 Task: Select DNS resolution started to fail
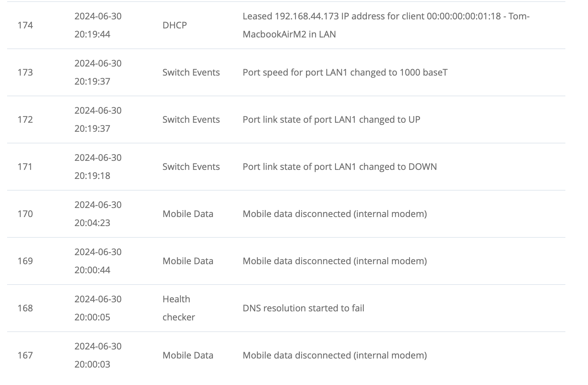click(x=303, y=308)
